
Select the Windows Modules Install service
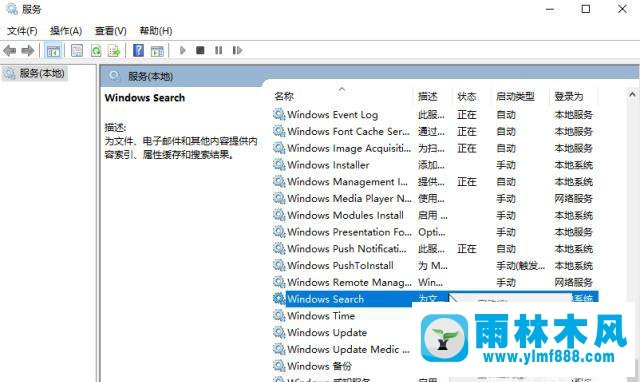point(435,215)
